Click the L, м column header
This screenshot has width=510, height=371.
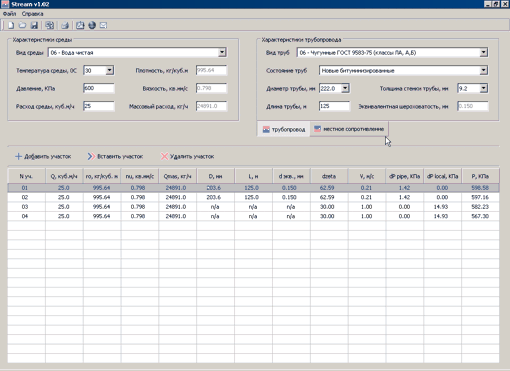click(253, 176)
